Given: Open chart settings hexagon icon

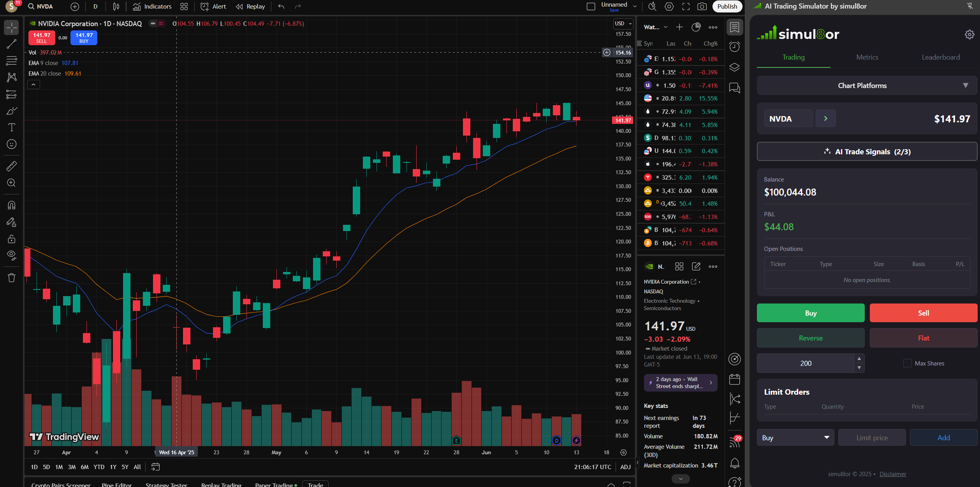Looking at the screenshot, I should 669,7.
